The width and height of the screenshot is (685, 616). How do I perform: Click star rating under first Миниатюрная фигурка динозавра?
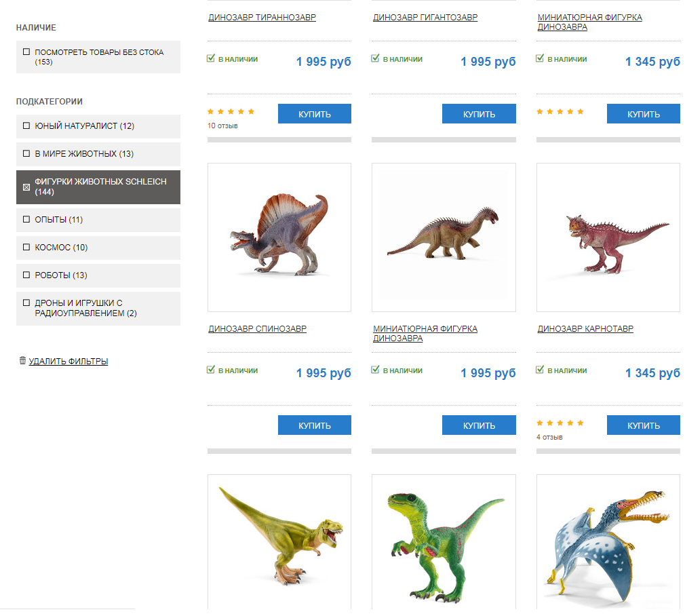(x=560, y=111)
